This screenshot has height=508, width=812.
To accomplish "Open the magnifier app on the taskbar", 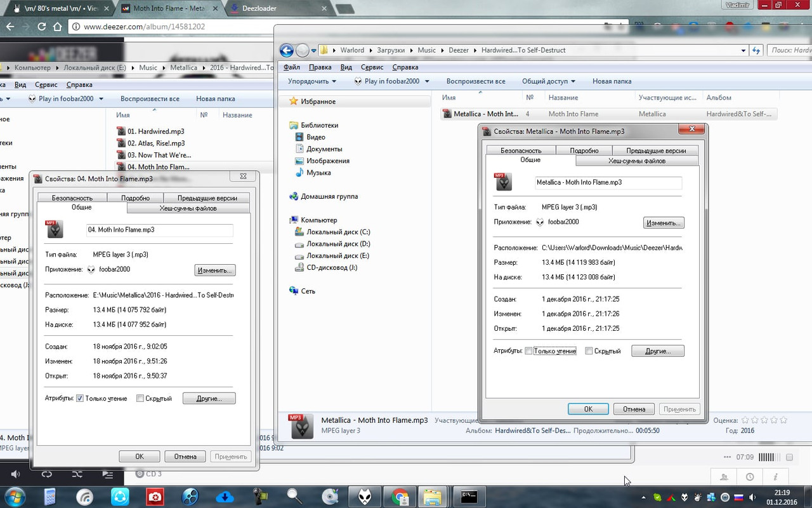I will (x=295, y=496).
